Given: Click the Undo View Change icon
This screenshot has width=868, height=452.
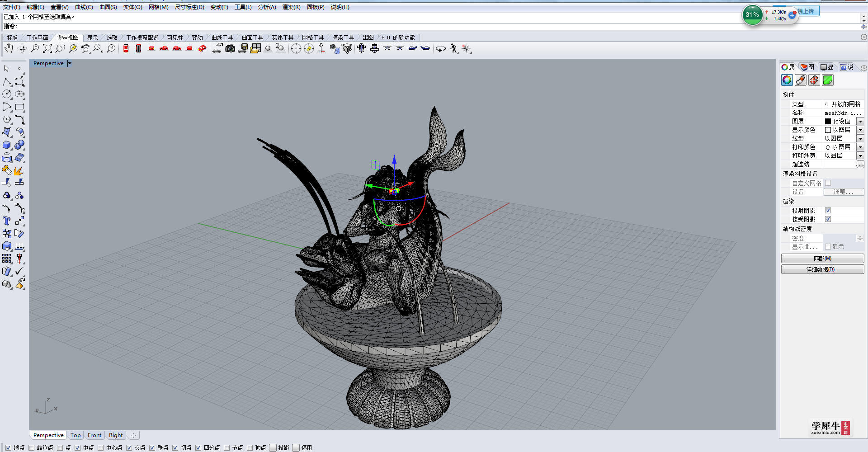Looking at the screenshot, I should pyautogui.click(x=85, y=48).
